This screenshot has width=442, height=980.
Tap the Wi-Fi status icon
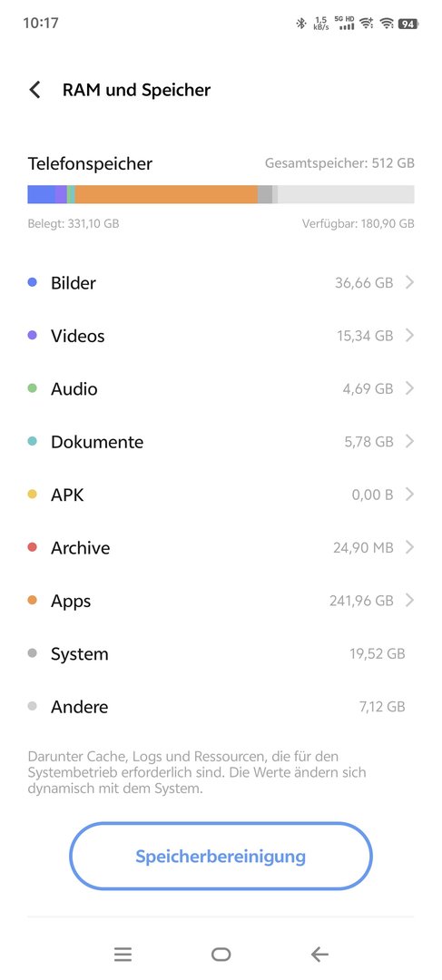(x=387, y=24)
